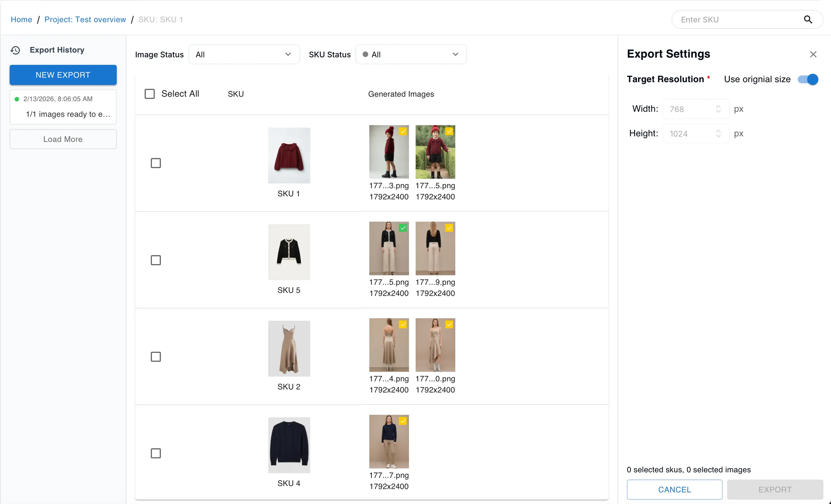Open Project: Test overview breadcrumb
The image size is (831, 504).
[x=85, y=19]
